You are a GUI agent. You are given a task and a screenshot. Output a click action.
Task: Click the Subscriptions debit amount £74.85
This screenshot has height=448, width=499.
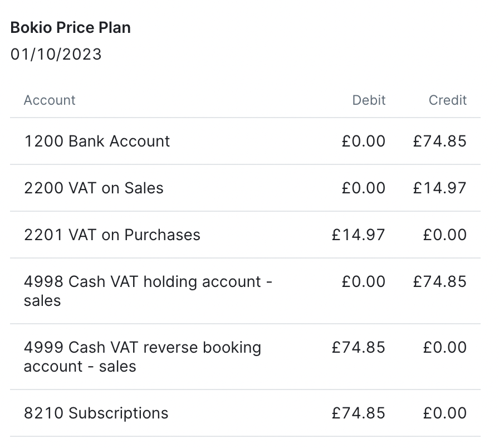(358, 413)
